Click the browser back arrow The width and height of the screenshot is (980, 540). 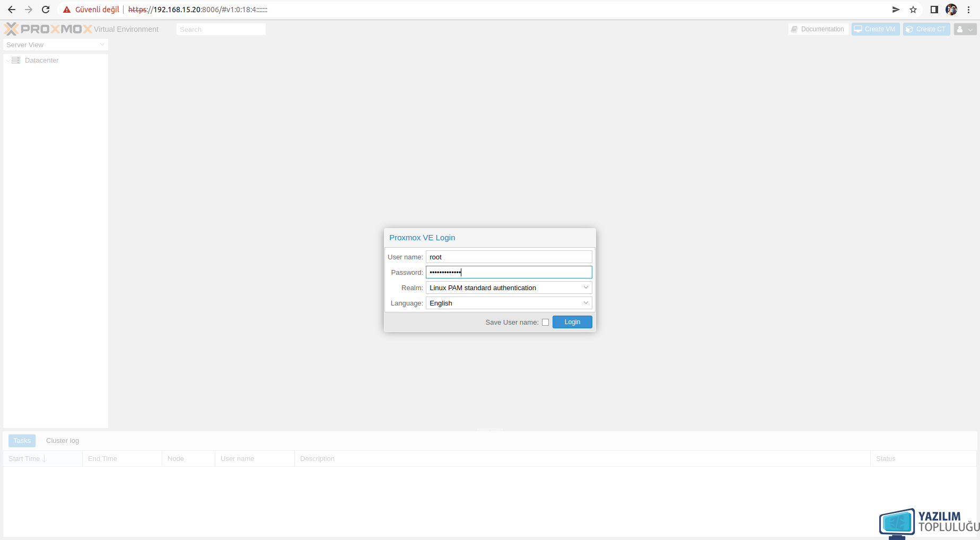[12, 10]
